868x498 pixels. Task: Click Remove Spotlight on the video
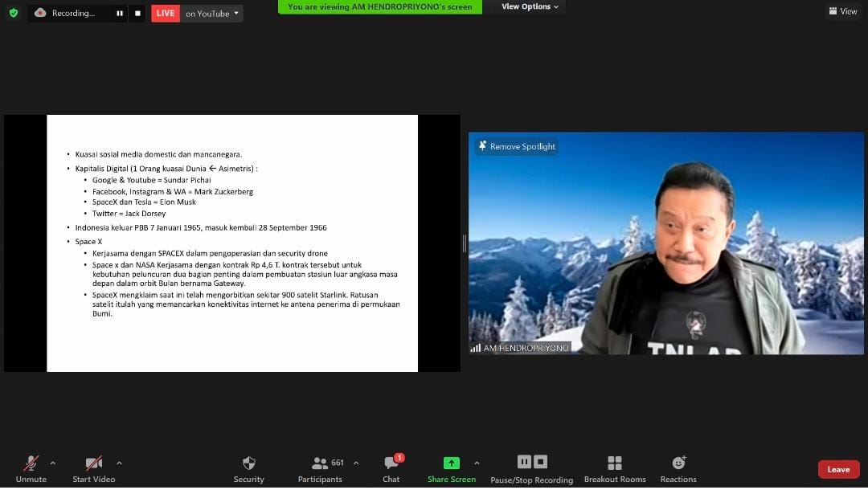(x=517, y=146)
